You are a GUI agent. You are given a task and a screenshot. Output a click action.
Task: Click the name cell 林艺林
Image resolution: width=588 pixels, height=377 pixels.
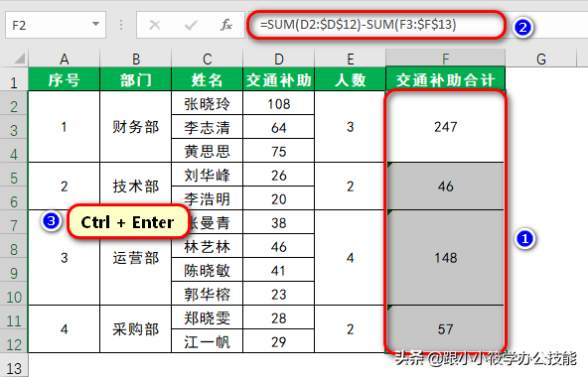207,246
